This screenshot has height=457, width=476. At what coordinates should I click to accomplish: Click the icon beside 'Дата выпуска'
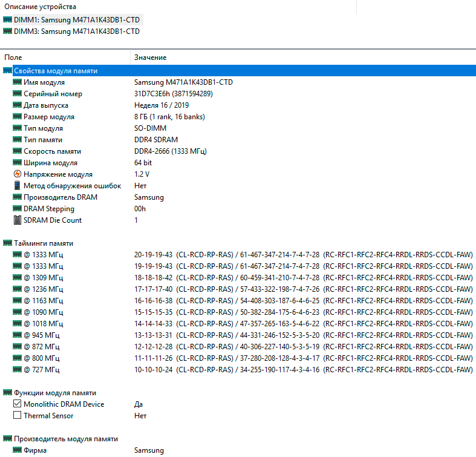(18, 105)
